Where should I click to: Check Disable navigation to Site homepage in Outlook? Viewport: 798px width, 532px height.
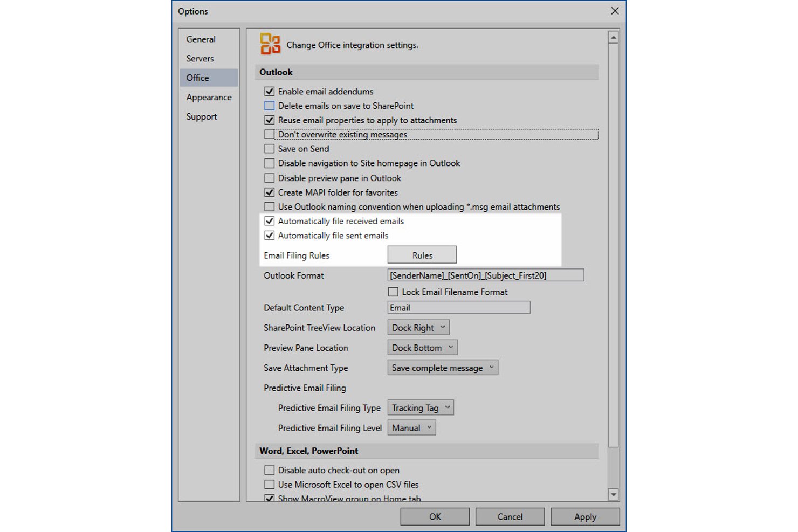270,163
